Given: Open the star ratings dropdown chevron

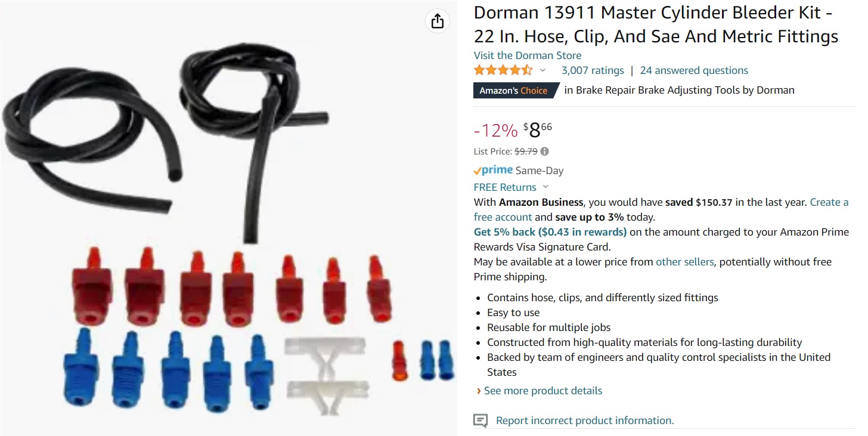Looking at the screenshot, I should [x=542, y=70].
